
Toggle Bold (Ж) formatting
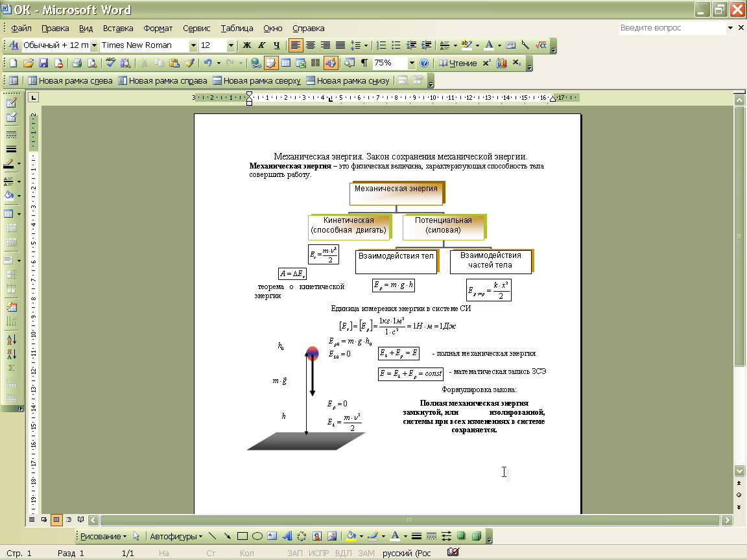tap(247, 45)
